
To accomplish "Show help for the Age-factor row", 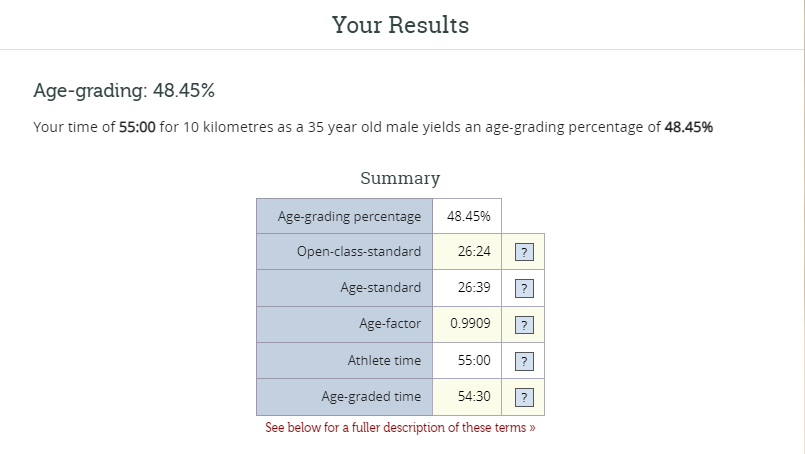I will pos(522,324).
